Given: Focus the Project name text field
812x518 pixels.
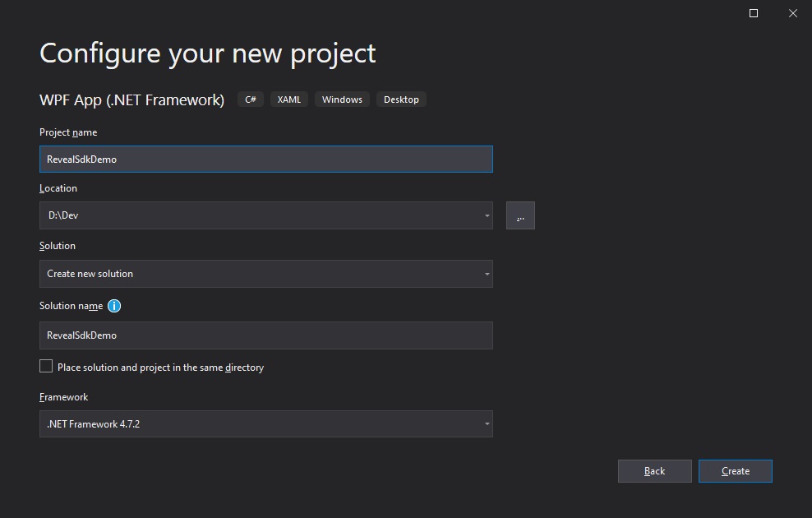Looking at the screenshot, I should [x=266, y=159].
